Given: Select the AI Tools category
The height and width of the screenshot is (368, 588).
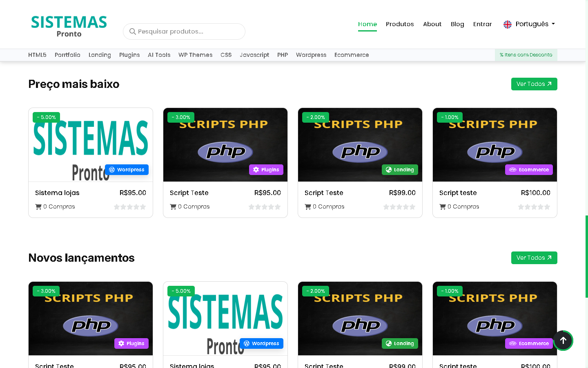Looking at the screenshot, I should click(x=159, y=55).
